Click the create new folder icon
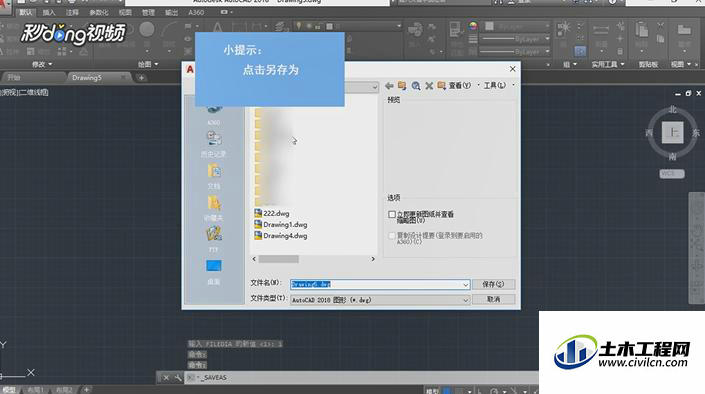 (442, 85)
